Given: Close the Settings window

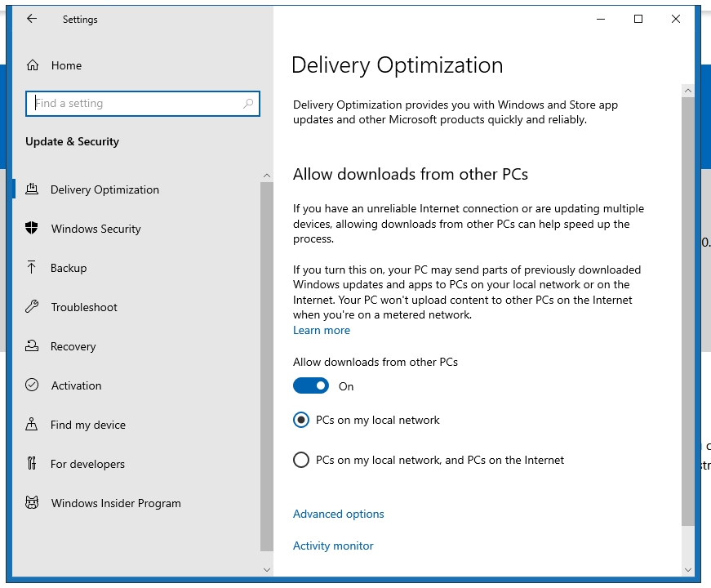Looking at the screenshot, I should (x=676, y=19).
